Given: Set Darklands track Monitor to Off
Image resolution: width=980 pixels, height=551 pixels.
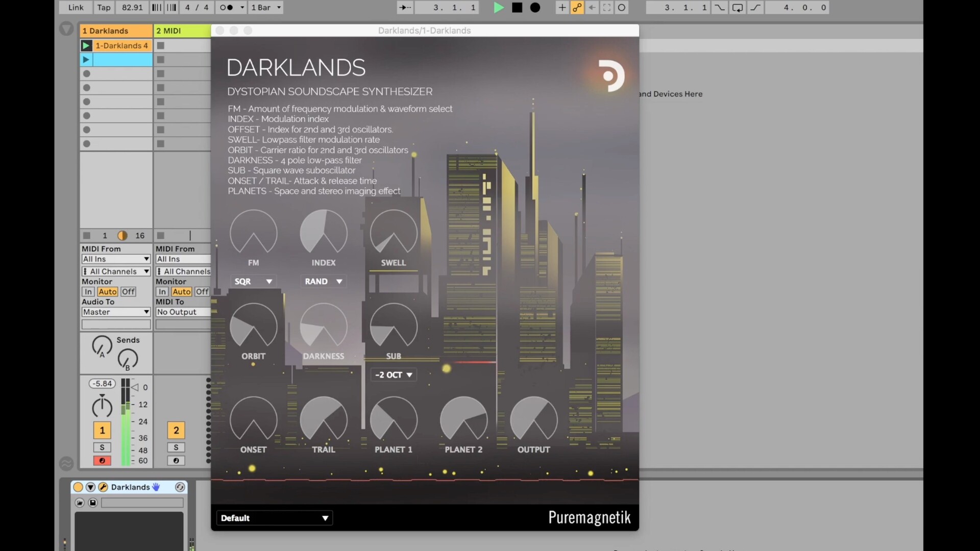Looking at the screenshot, I should 128,292.
